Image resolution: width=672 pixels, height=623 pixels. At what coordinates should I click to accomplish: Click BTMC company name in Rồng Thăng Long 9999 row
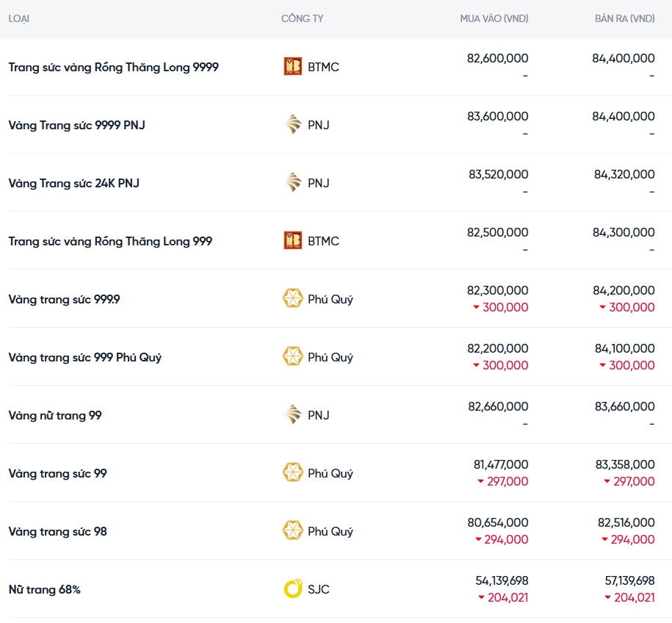coord(324,67)
